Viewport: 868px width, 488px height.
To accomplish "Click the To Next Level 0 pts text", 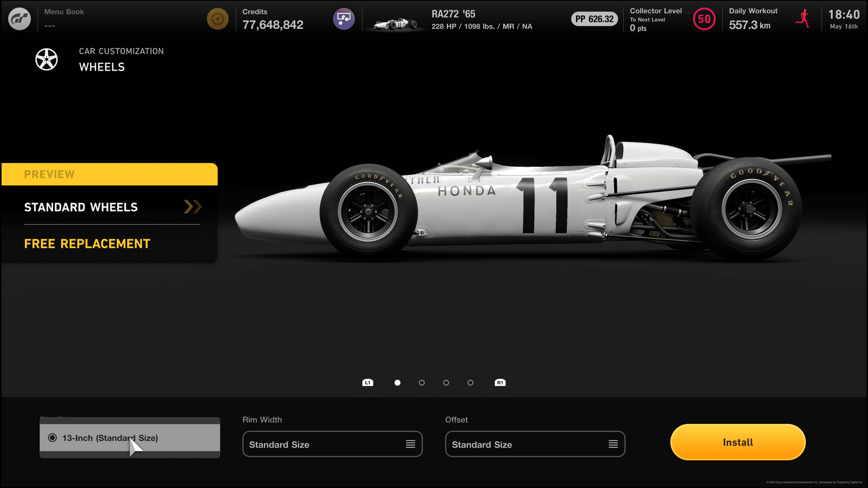I will click(x=647, y=24).
